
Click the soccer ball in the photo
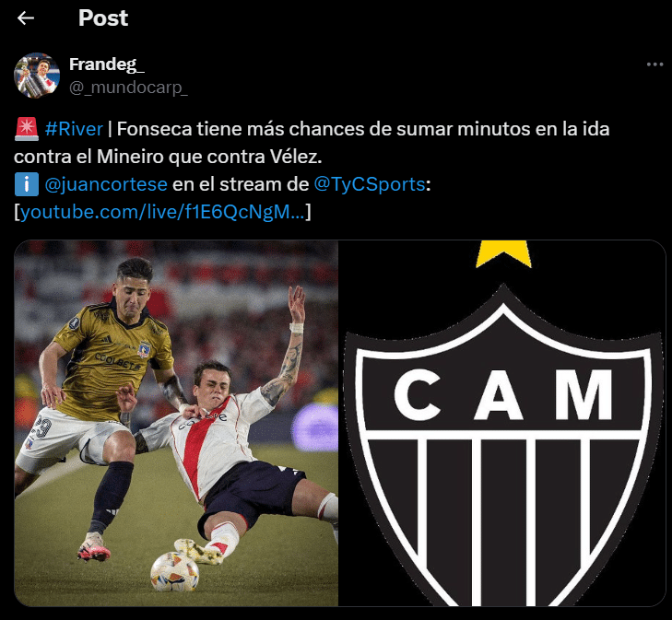point(175,571)
